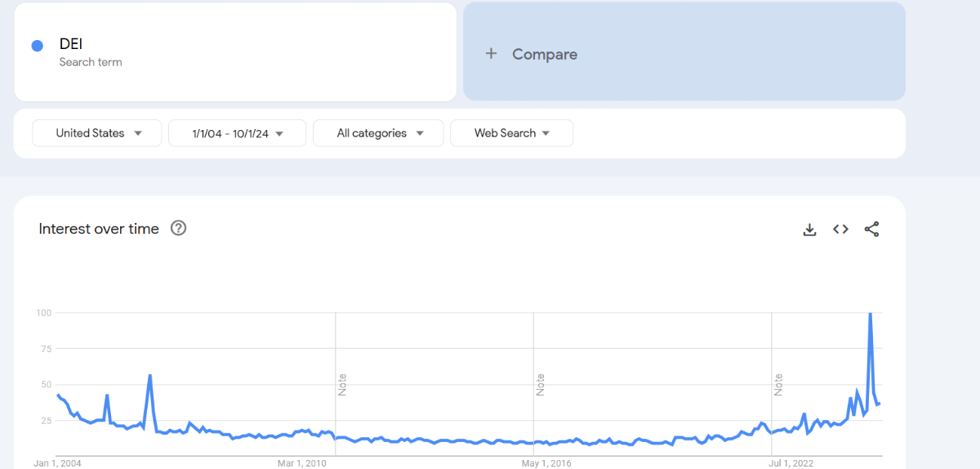
Task: Download the Interest over time data
Action: click(x=809, y=230)
